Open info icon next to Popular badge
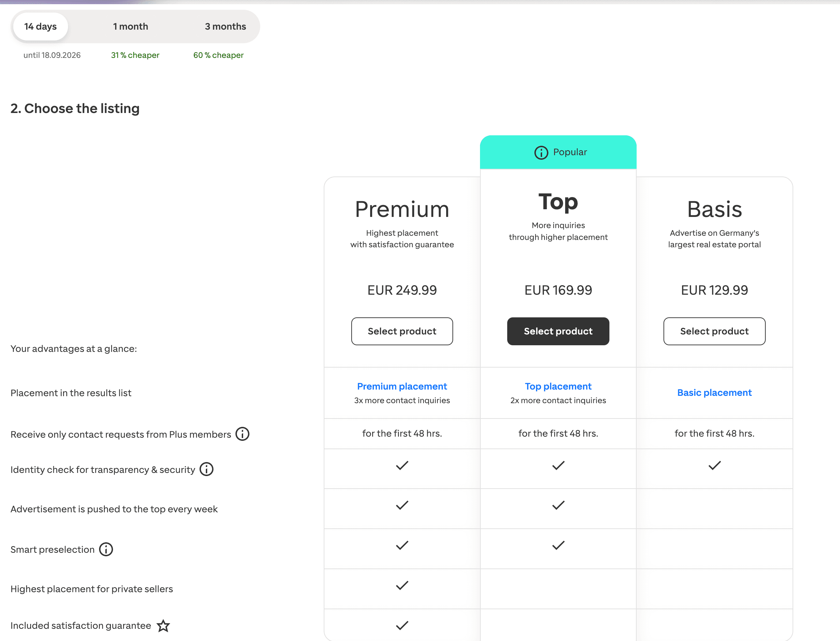The height and width of the screenshot is (641, 840). tap(541, 153)
